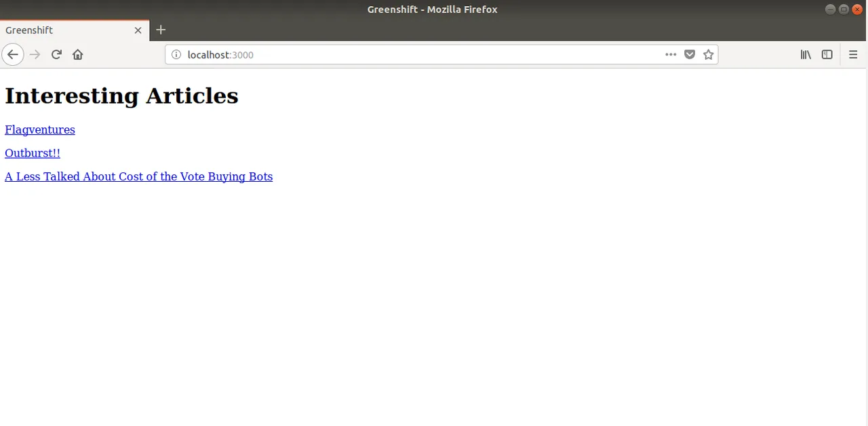Show site information icon in the address bar

[x=176, y=54]
